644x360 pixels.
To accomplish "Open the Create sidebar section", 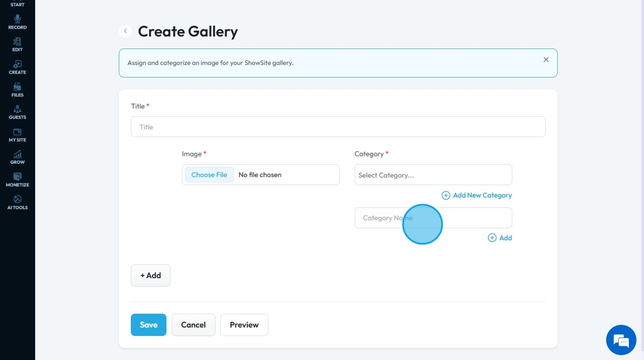I will point(17,67).
